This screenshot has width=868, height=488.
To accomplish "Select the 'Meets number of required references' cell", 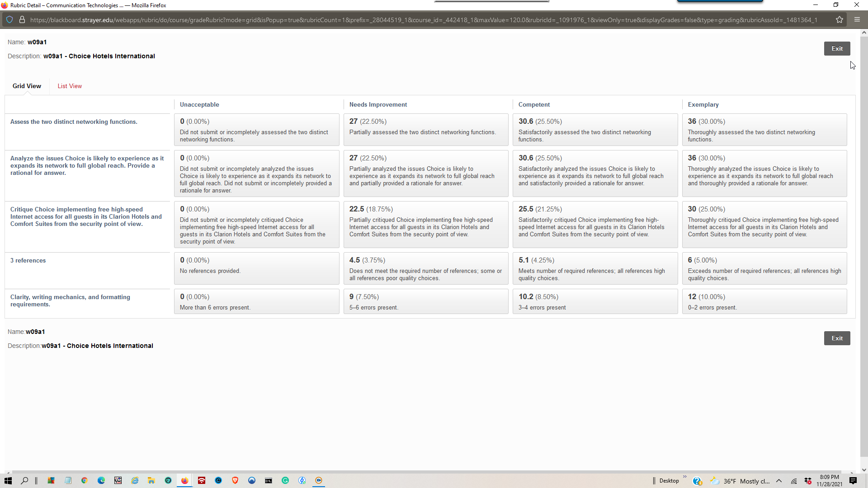I will point(595,268).
